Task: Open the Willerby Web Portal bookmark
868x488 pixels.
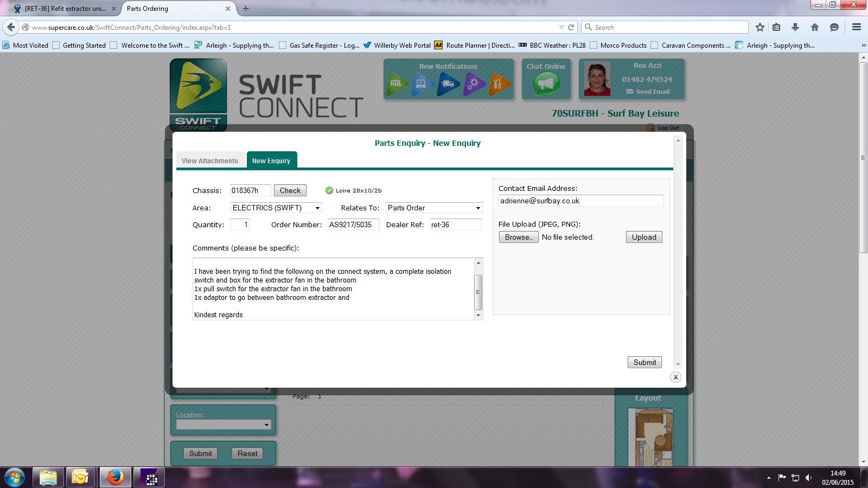Action: click(397, 46)
